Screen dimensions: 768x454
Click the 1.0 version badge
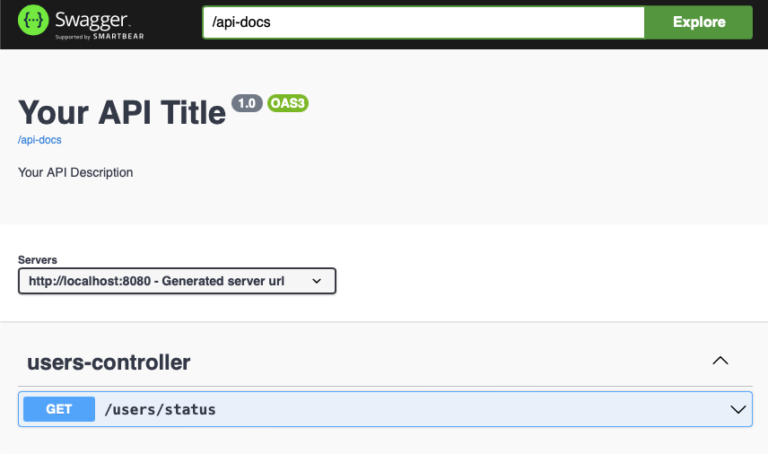tap(247, 103)
